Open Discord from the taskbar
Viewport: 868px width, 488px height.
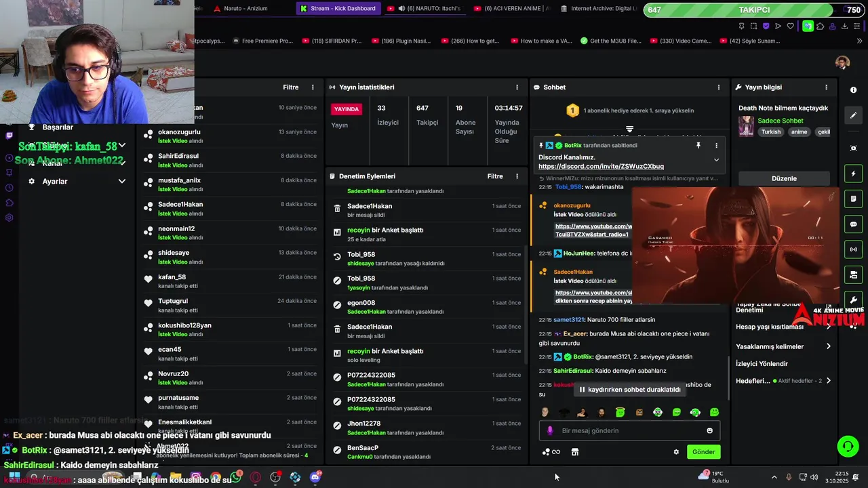315,477
